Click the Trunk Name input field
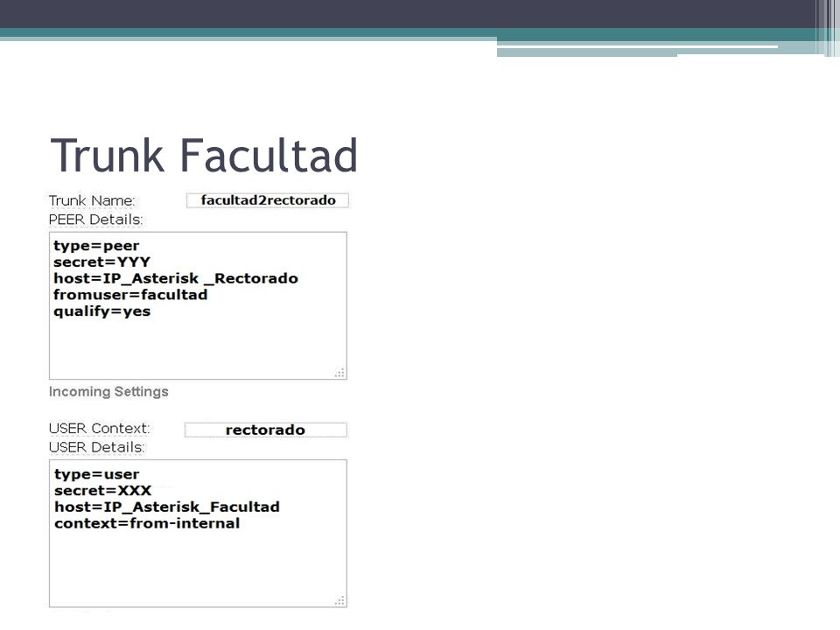 (x=268, y=200)
